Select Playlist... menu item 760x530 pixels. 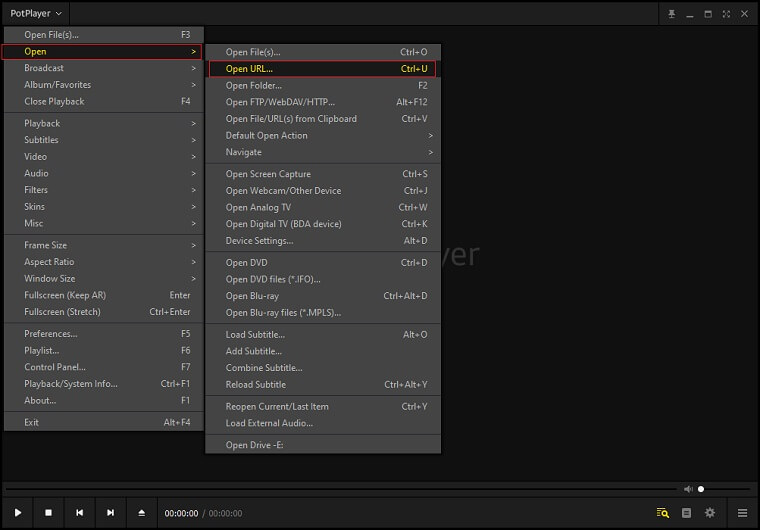tap(104, 350)
